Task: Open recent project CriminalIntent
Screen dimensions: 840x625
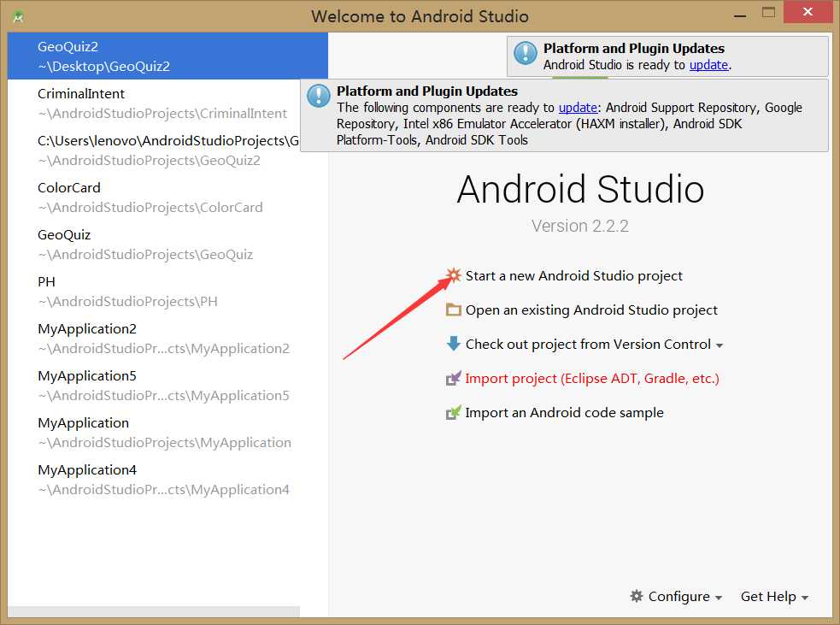Action: click(x=154, y=103)
